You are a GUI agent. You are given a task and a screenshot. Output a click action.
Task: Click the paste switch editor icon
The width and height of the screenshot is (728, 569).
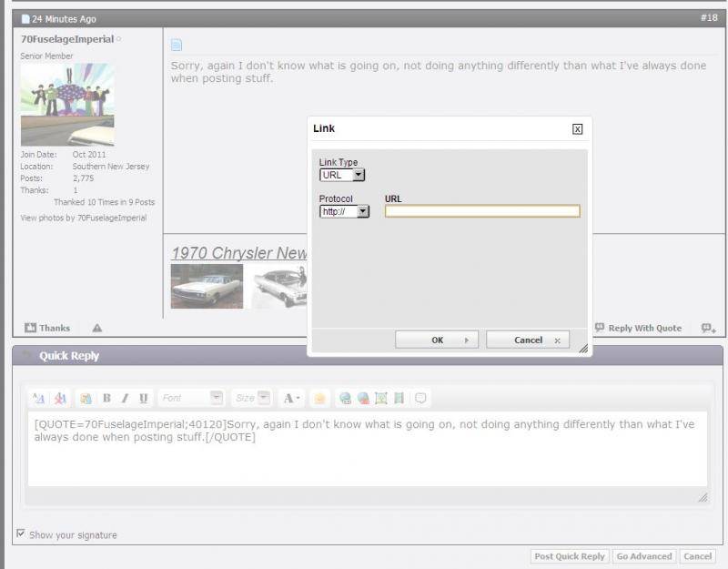pyautogui.click(x=84, y=397)
